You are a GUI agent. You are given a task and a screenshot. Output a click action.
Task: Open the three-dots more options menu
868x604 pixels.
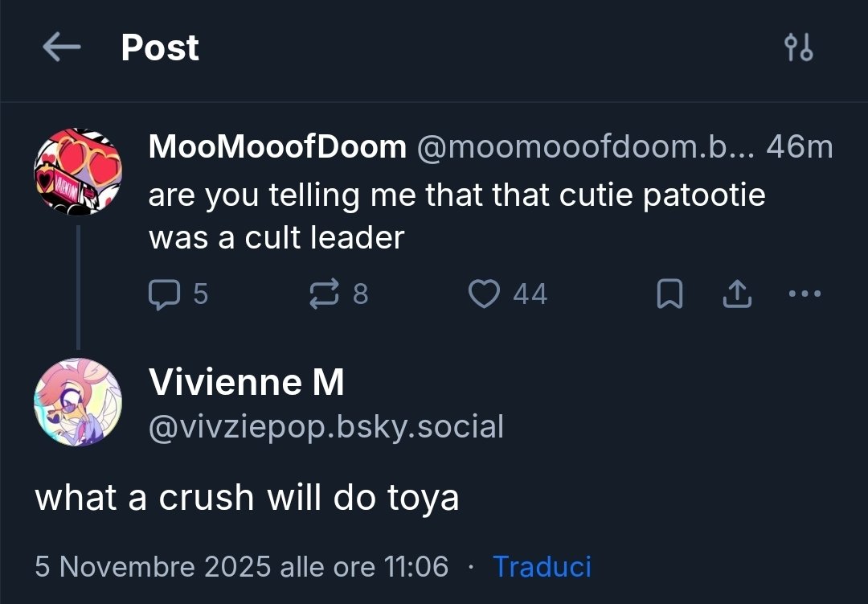point(805,294)
